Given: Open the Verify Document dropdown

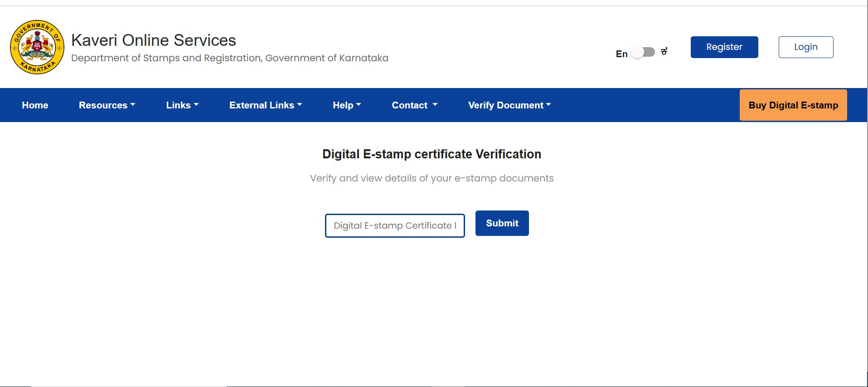Looking at the screenshot, I should tap(509, 105).
